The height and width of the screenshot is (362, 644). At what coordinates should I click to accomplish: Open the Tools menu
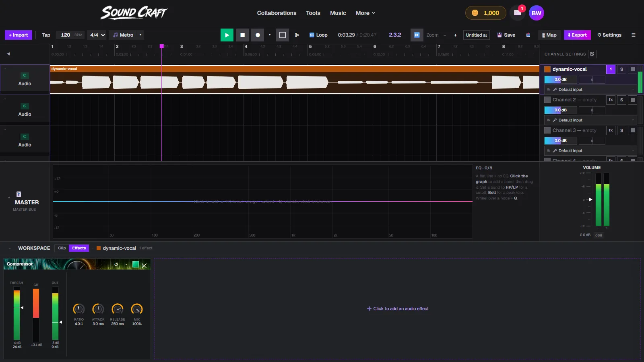coord(313,13)
